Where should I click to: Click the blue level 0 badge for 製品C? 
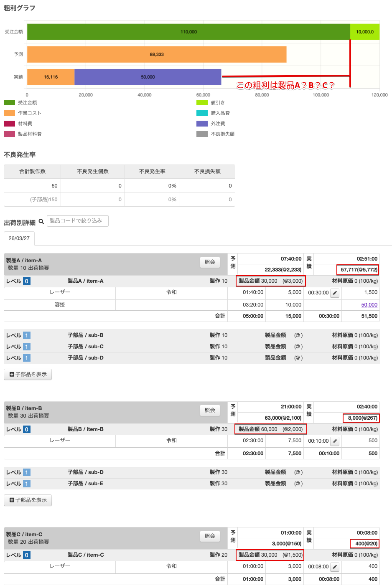tap(27, 555)
